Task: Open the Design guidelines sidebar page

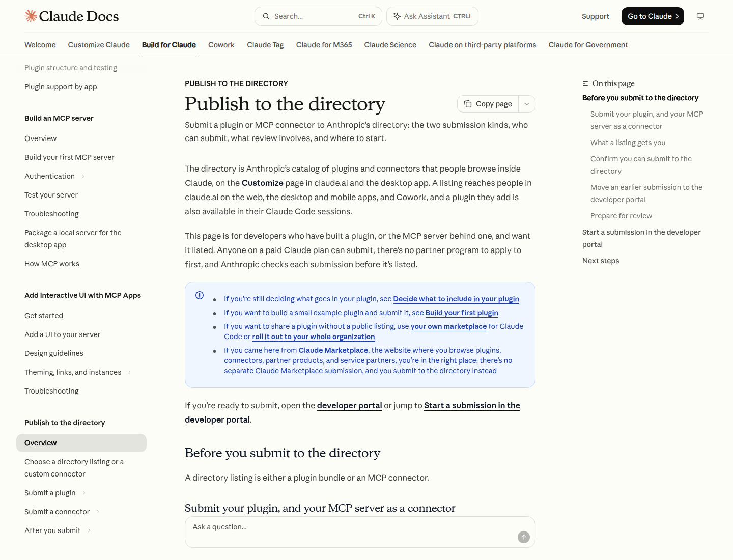Action: (54, 353)
